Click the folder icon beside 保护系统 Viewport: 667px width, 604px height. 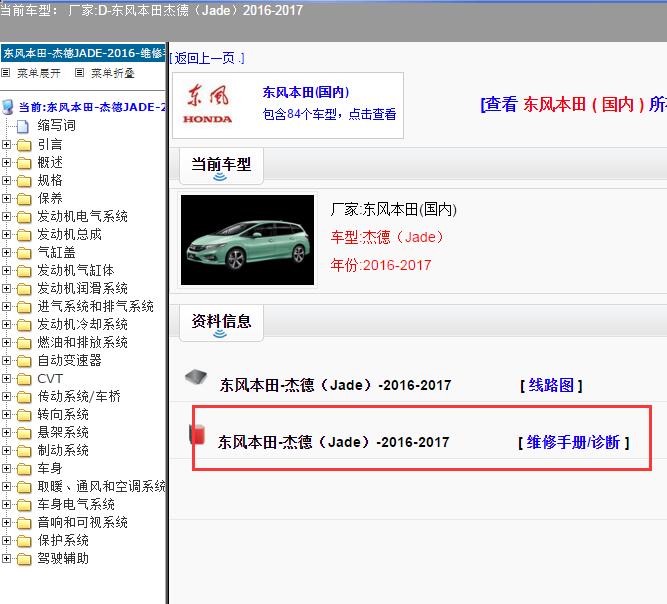[x=24, y=541]
